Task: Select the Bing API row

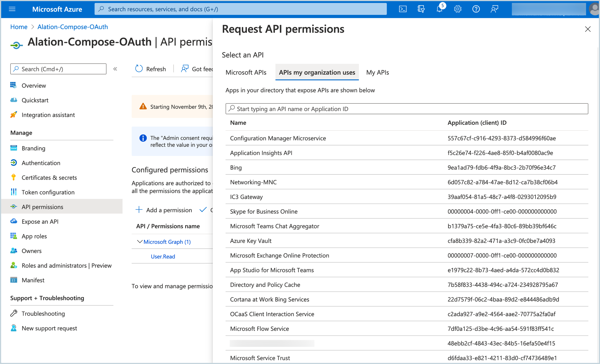Action: (407, 167)
